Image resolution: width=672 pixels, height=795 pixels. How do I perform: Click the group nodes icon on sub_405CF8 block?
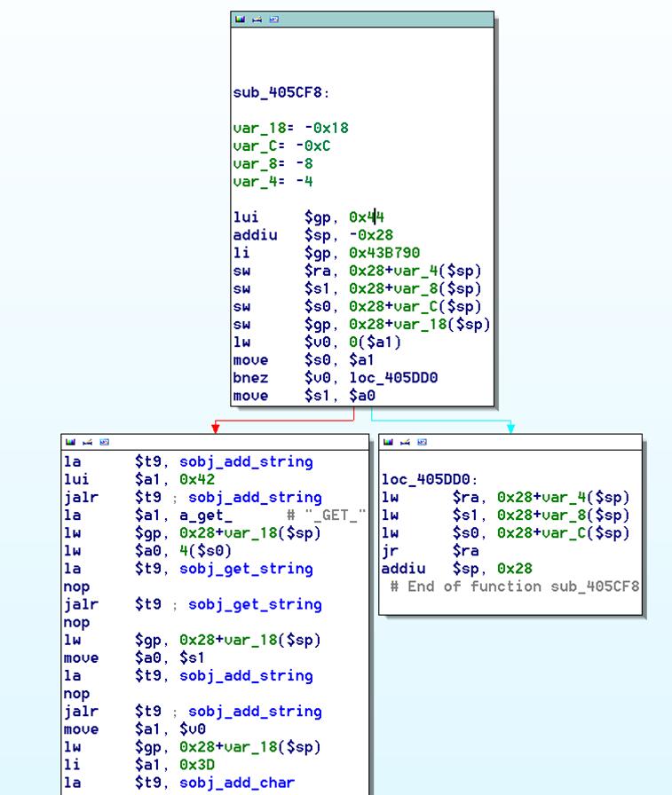[274, 20]
